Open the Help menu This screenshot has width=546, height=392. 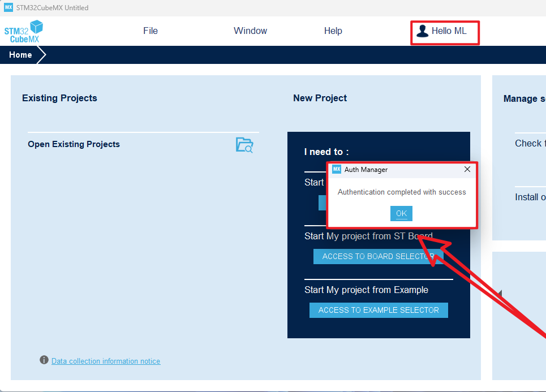pos(333,31)
